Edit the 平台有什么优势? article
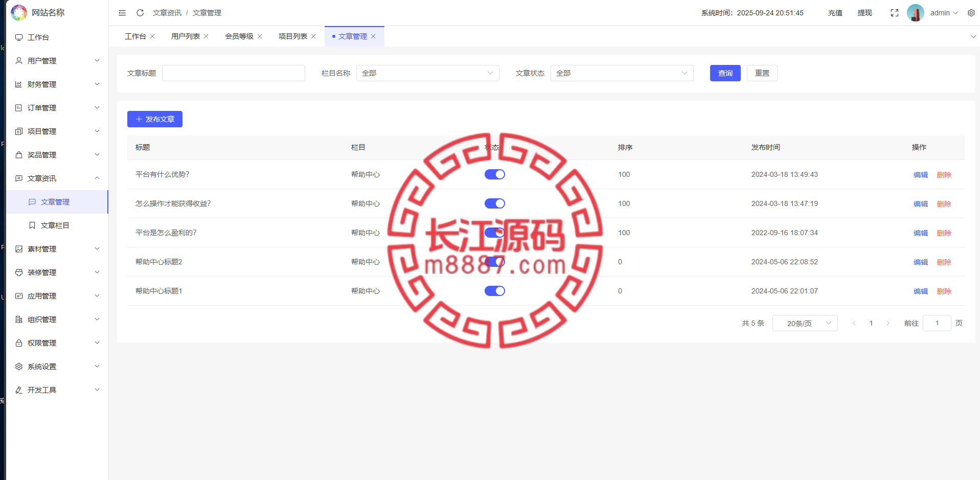The image size is (980, 480). (921, 175)
